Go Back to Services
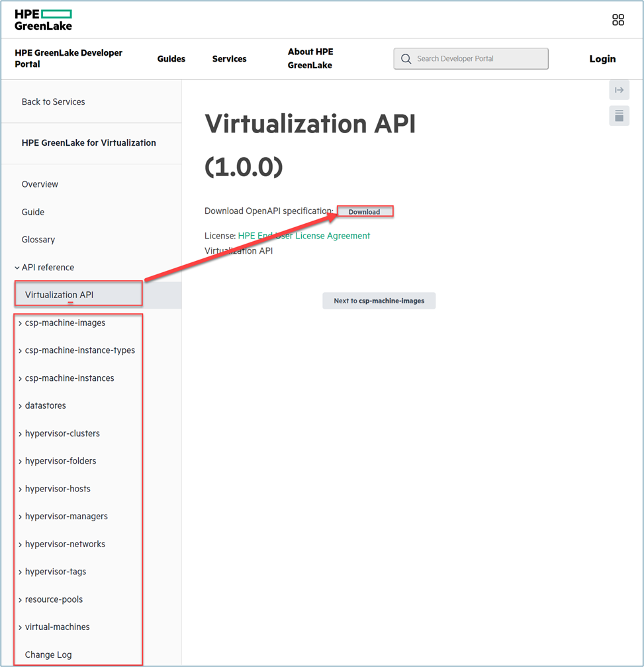 click(x=53, y=101)
